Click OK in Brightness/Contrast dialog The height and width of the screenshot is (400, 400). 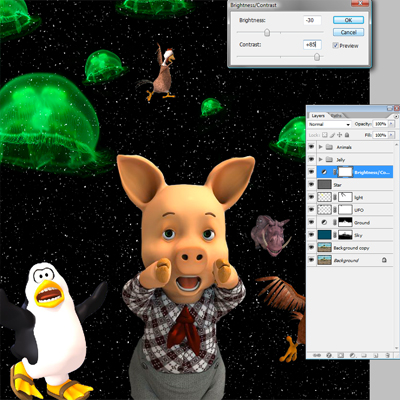point(348,20)
